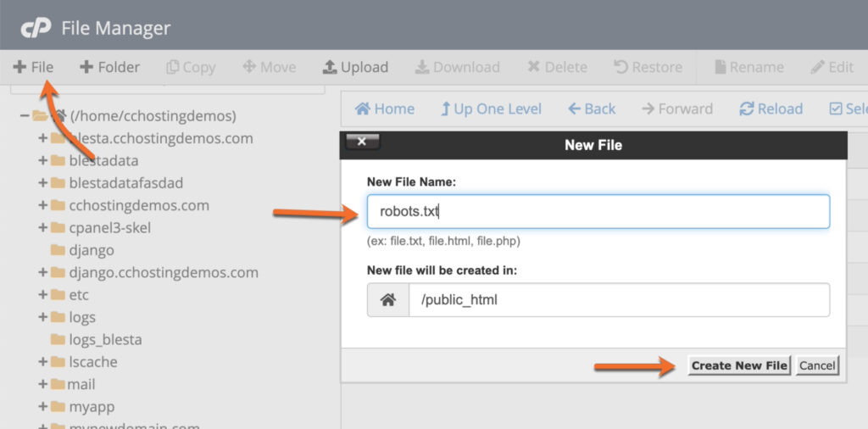The width and height of the screenshot is (868, 429).
Task: Open the Upload dialog
Action: point(355,68)
